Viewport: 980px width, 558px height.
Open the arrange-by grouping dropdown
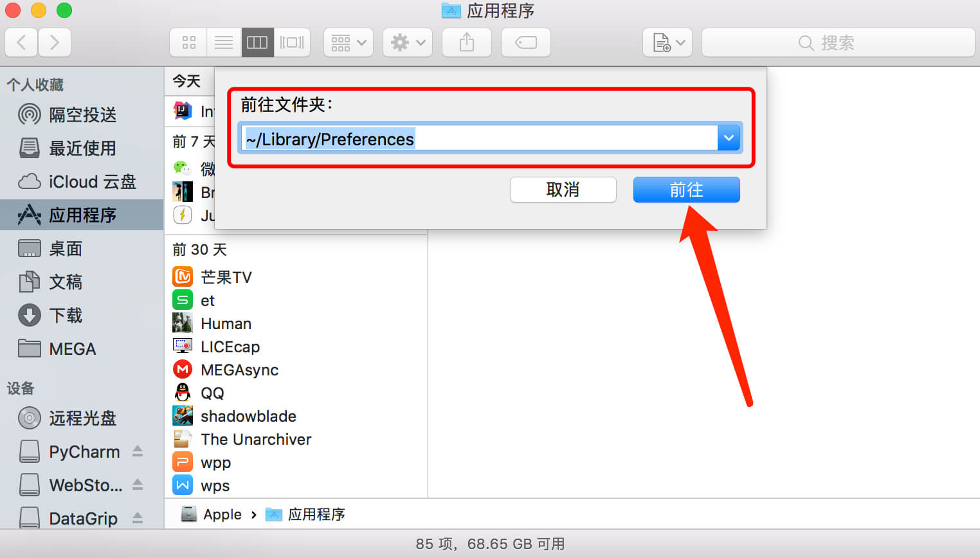coord(349,42)
